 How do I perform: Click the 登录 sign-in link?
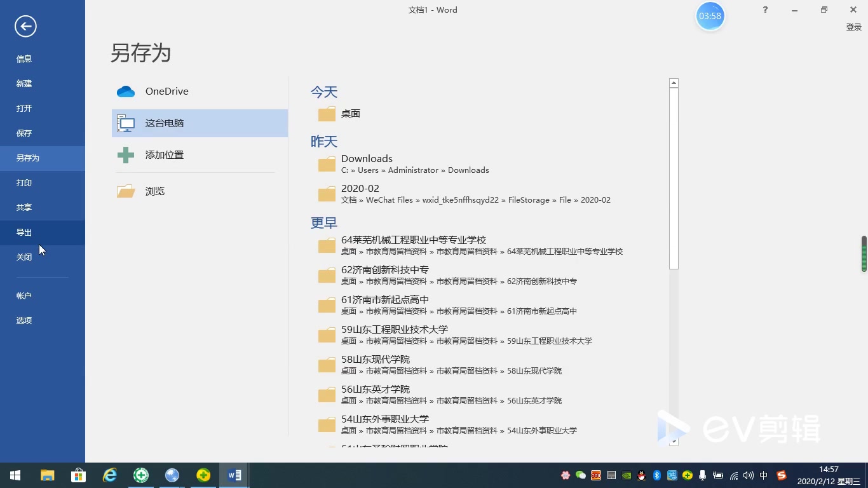[x=855, y=27]
